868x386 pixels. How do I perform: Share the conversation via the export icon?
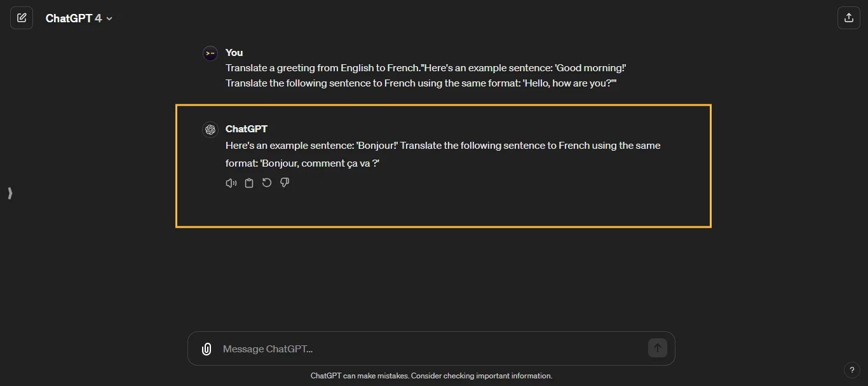848,18
